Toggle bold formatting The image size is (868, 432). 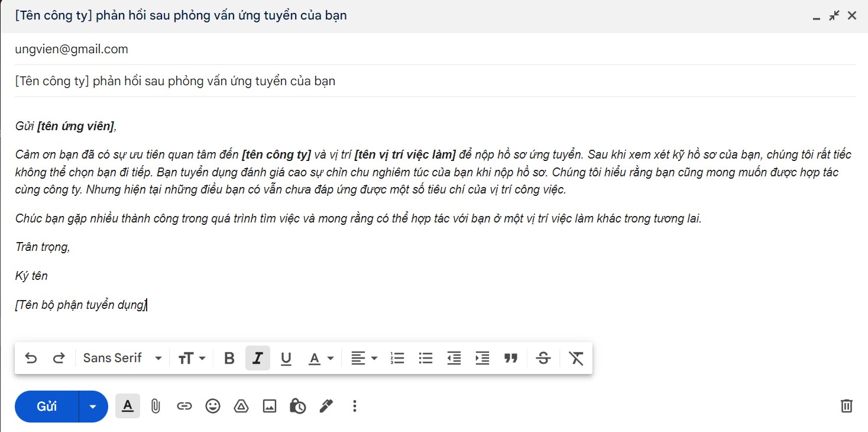pyautogui.click(x=229, y=358)
